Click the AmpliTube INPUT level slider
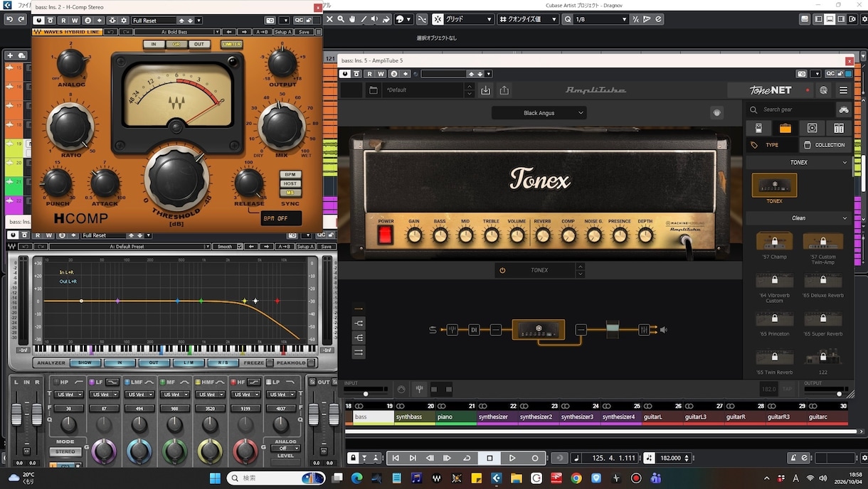 366,393
